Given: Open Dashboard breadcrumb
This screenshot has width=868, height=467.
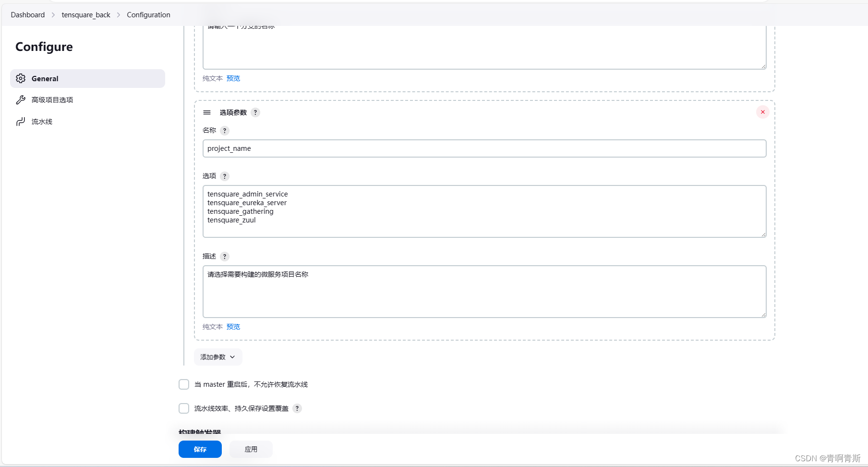Looking at the screenshot, I should [x=28, y=15].
